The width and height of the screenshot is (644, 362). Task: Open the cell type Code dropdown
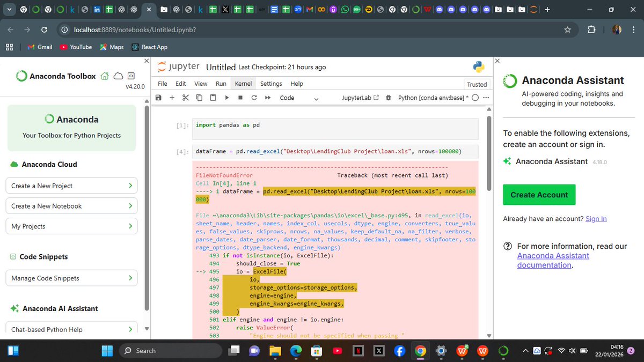pos(299,98)
